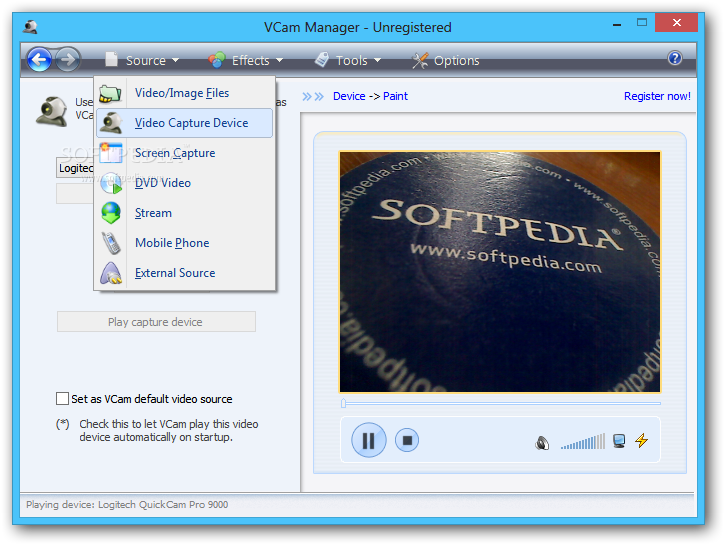Click the Softpedia video preview

[x=500, y=272]
